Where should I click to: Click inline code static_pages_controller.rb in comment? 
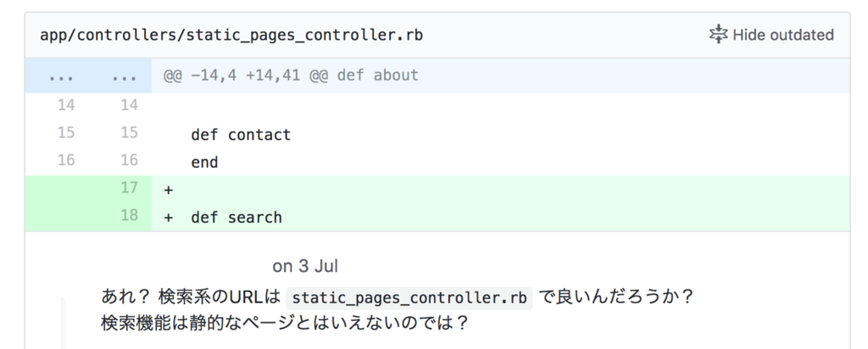pos(409,297)
